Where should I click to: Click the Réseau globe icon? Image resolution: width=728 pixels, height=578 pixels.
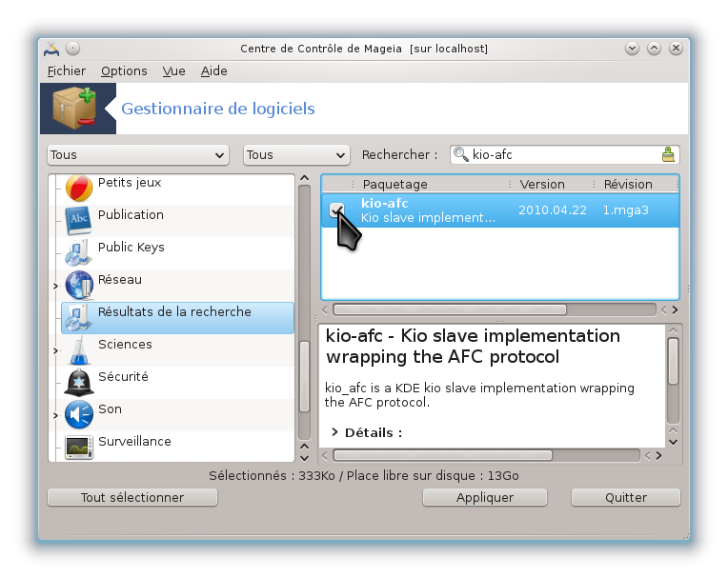(x=79, y=286)
